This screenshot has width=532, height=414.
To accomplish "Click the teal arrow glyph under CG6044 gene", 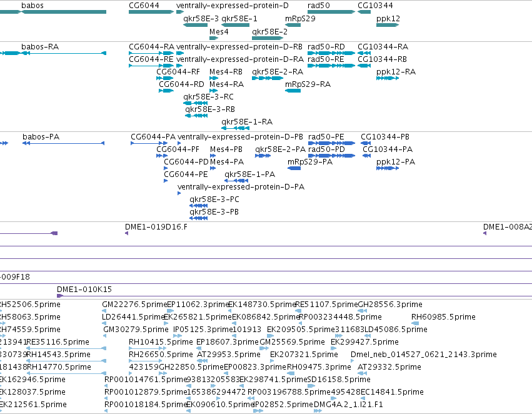I will click(x=151, y=12).
